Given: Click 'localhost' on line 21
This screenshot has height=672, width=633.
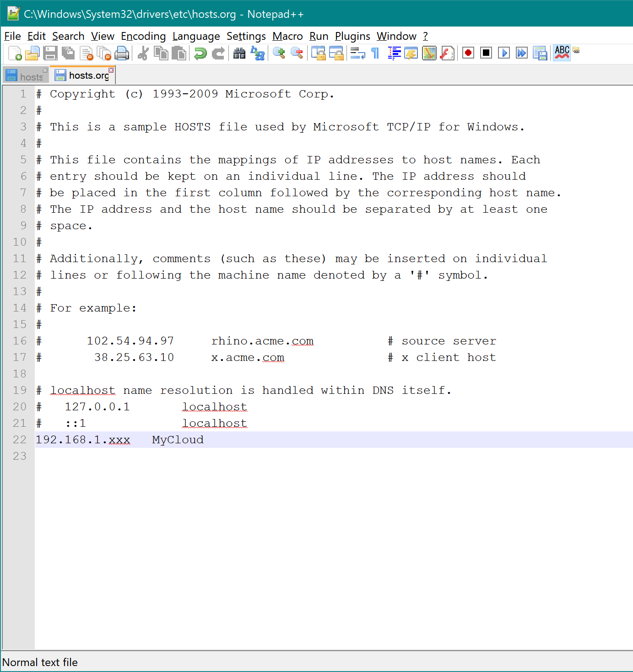Looking at the screenshot, I should click(x=215, y=423).
